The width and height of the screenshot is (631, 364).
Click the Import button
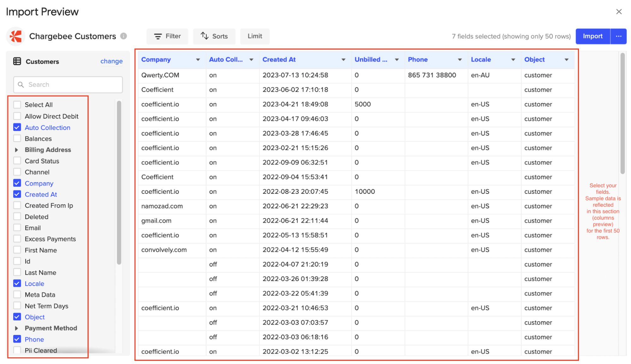coord(592,36)
